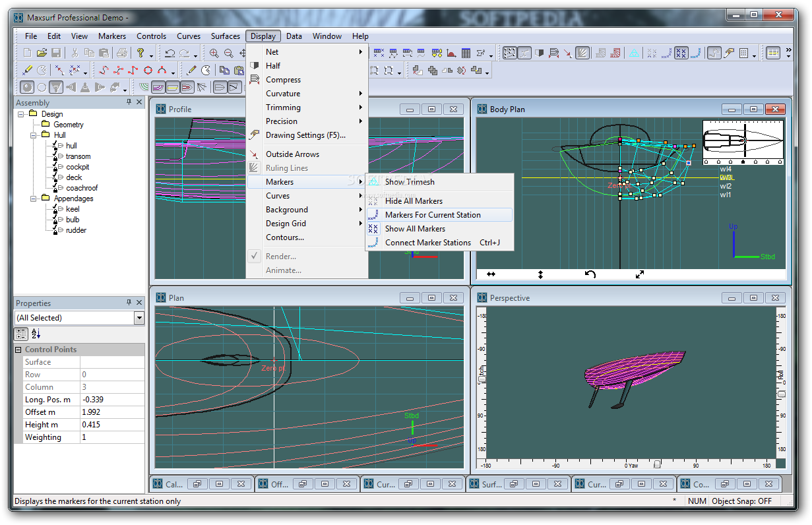Toggle the shaded sphere rendering button

[x=27, y=87]
